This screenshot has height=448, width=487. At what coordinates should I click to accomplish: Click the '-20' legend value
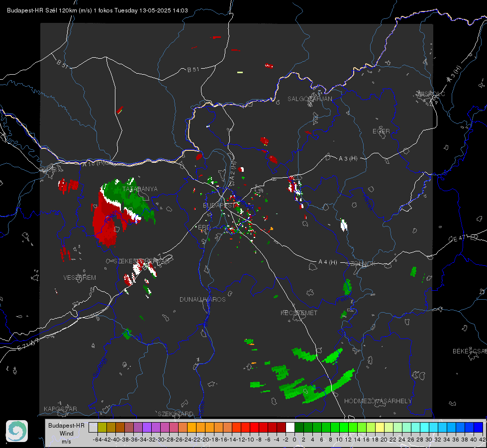tap(205, 440)
